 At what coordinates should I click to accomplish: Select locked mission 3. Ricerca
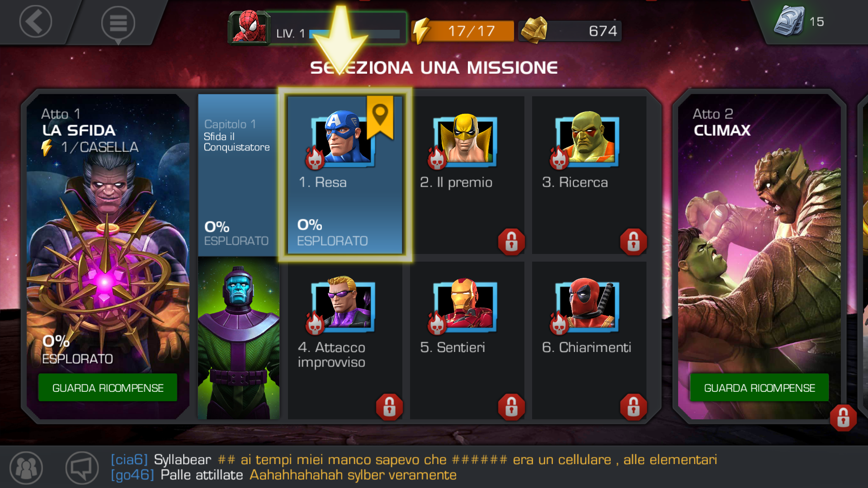click(589, 174)
